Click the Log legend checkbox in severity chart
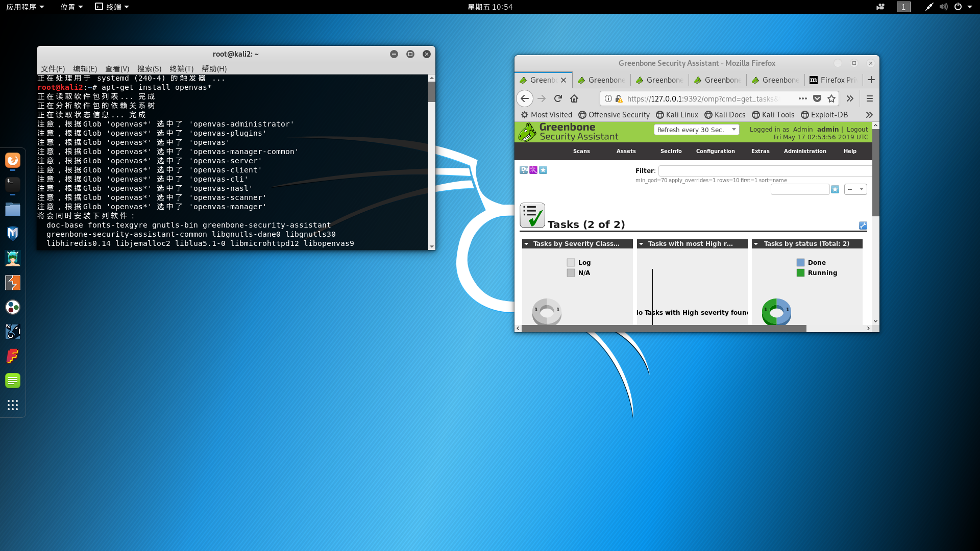980x551 pixels. click(571, 262)
